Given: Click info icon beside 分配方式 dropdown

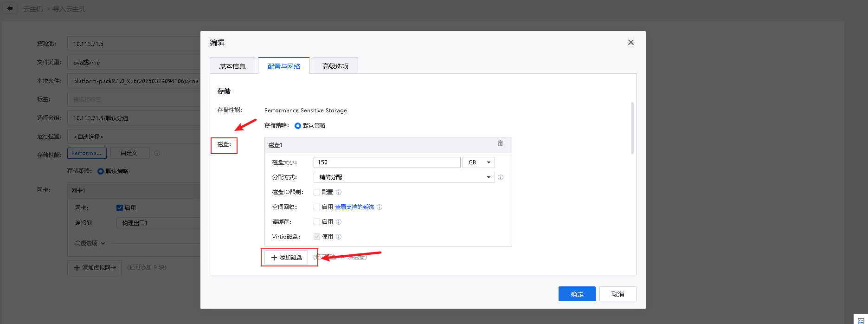Looking at the screenshot, I should point(501,177).
